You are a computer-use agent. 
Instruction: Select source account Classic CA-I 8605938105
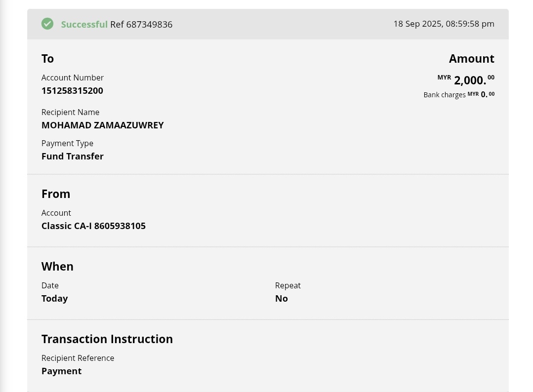point(93,226)
